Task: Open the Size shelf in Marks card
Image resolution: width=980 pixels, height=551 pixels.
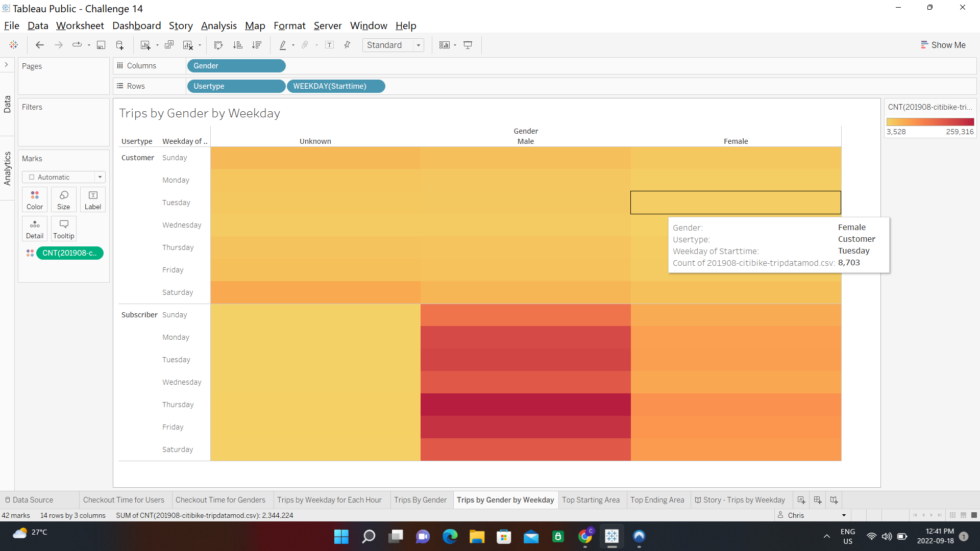Action: (63, 199)
